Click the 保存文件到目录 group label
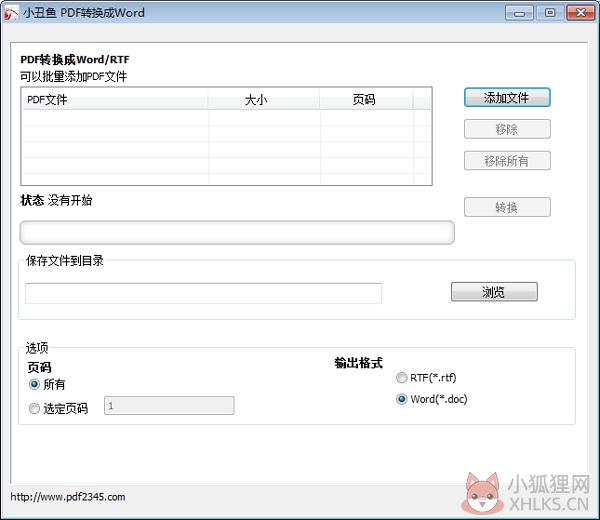Viewport: 600px width, 520px height. [65, 261]
